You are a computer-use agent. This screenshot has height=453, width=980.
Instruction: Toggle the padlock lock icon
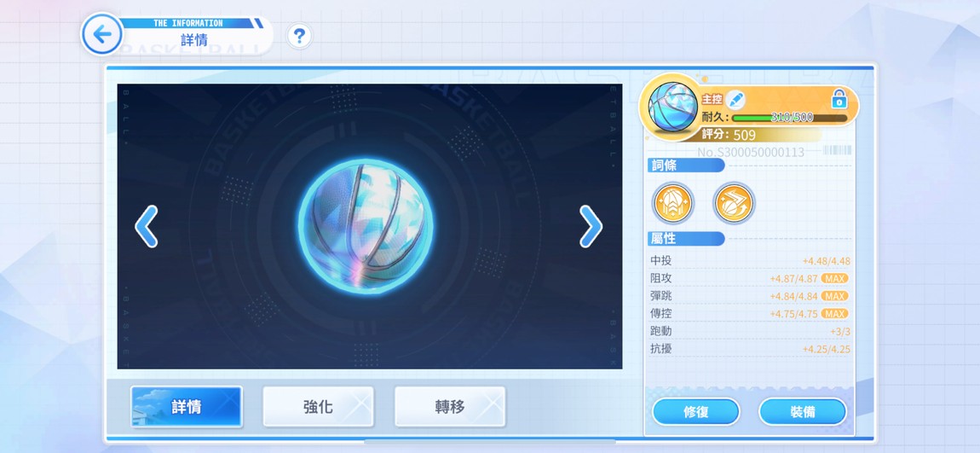point(839,99)
